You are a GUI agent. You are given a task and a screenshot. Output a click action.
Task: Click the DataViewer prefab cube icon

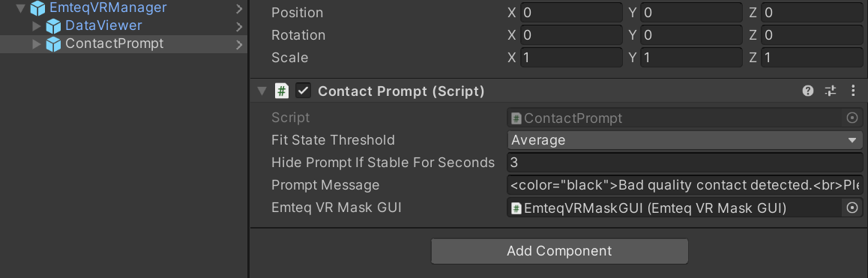[53, 26]
